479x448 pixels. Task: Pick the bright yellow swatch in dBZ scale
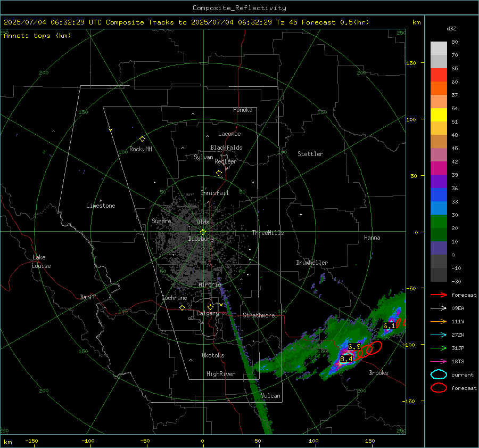439,115
